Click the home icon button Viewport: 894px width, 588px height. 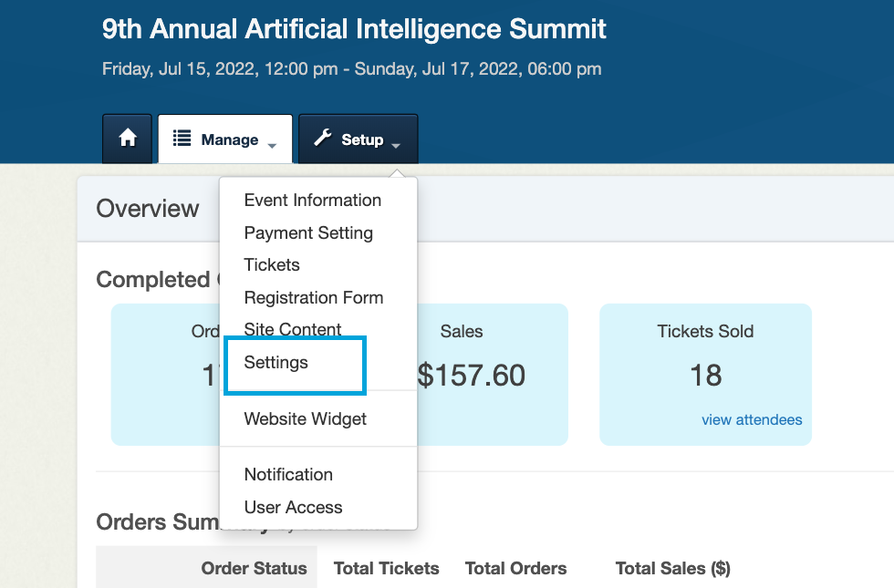[x=127, y=139]
